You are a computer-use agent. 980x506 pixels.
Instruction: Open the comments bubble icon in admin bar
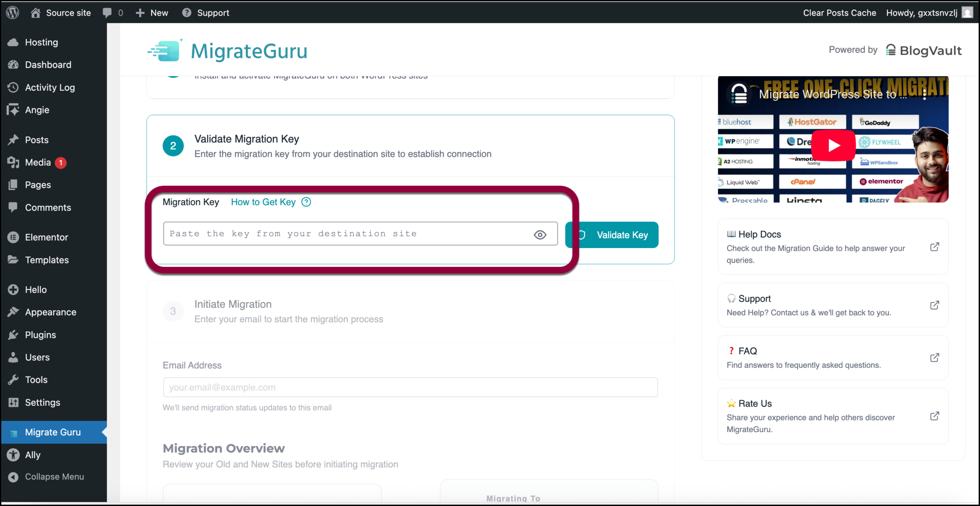point(107,13)
